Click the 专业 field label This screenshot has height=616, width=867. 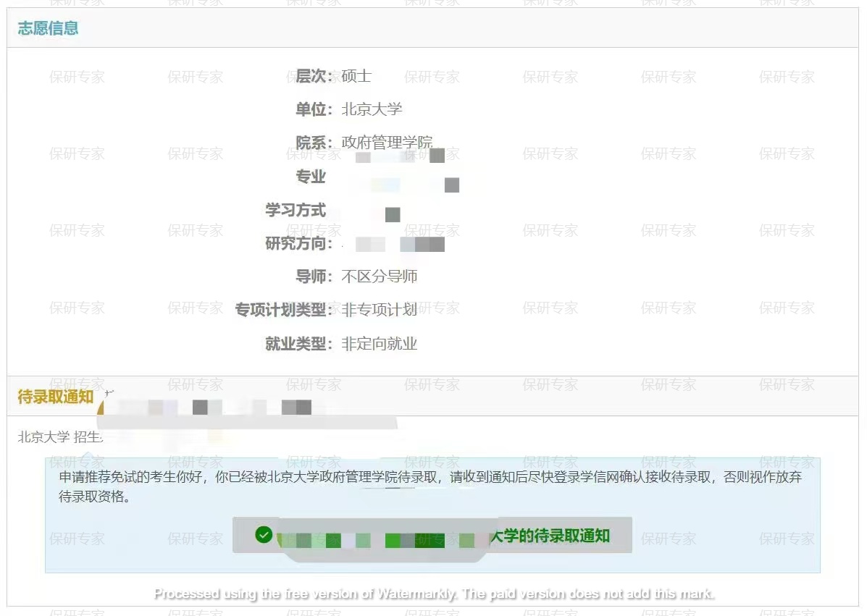coord(311,177)
